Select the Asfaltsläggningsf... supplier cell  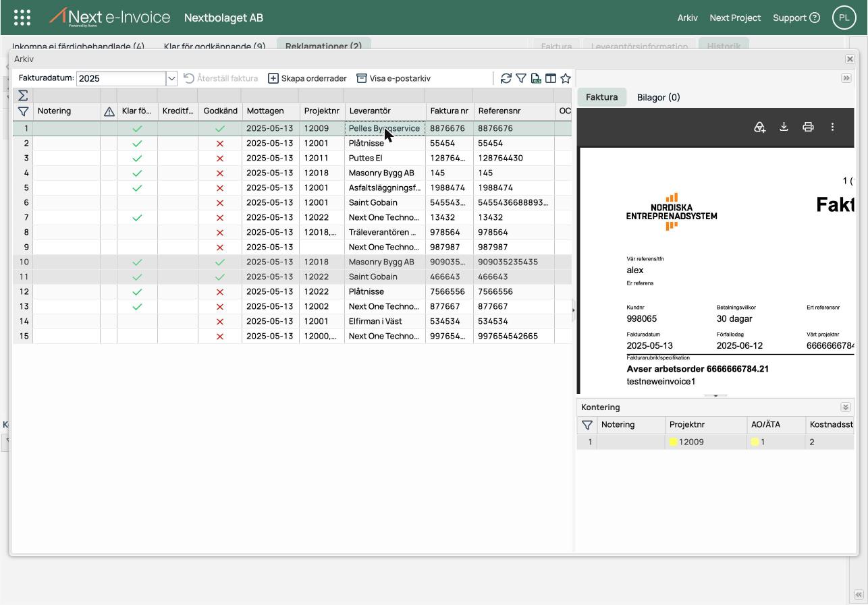385,188
